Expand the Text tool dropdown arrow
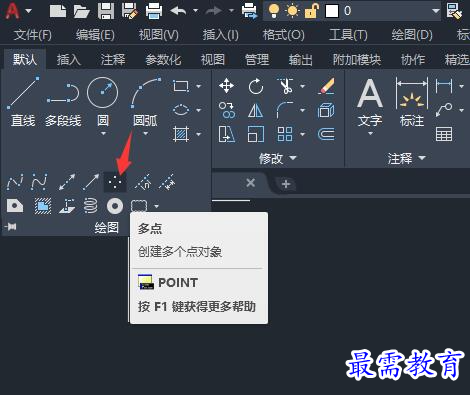The height and width of the screenshot is (396, 470). [x=370, y=134]
